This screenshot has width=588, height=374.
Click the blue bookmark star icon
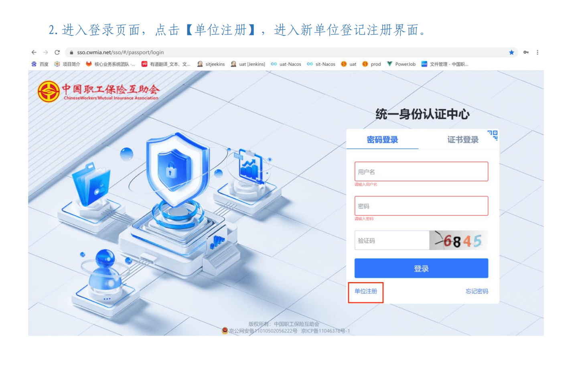coord(511,52)
